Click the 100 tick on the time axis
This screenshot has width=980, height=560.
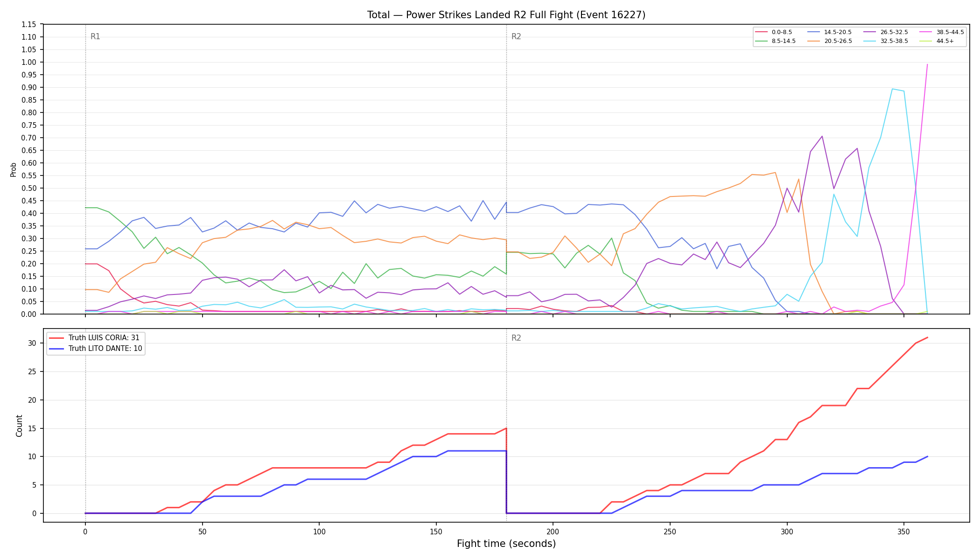click(319, 531)
